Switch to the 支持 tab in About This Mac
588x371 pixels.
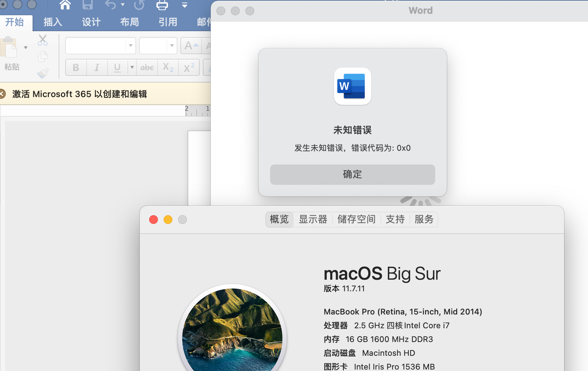tap(395, 220)
